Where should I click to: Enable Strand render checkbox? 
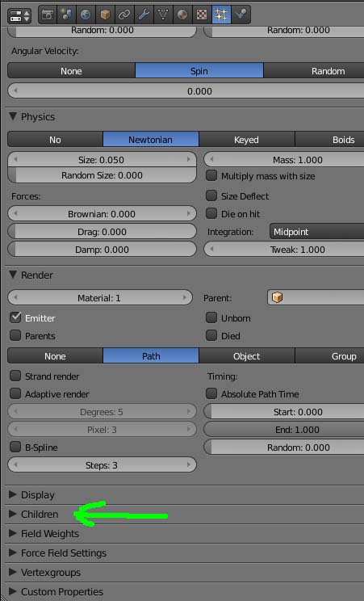(x=15, y=376)
